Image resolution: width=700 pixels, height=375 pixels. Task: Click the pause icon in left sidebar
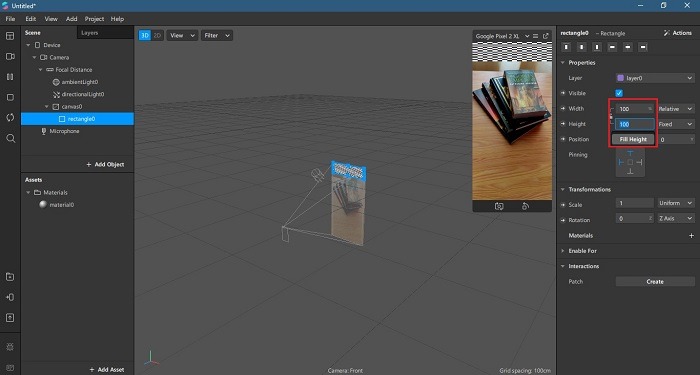tap(10, 77)
